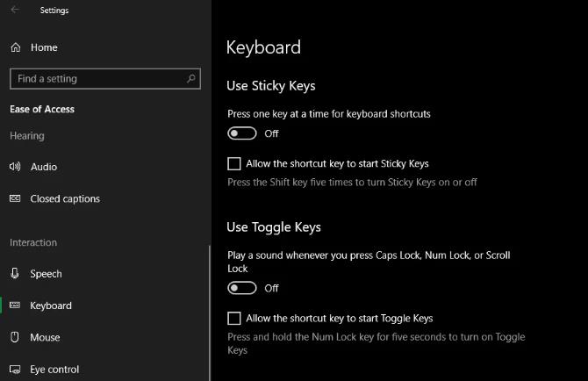Click the back arrow icon
Screen dimensions: 588x381
coord(15,11)
